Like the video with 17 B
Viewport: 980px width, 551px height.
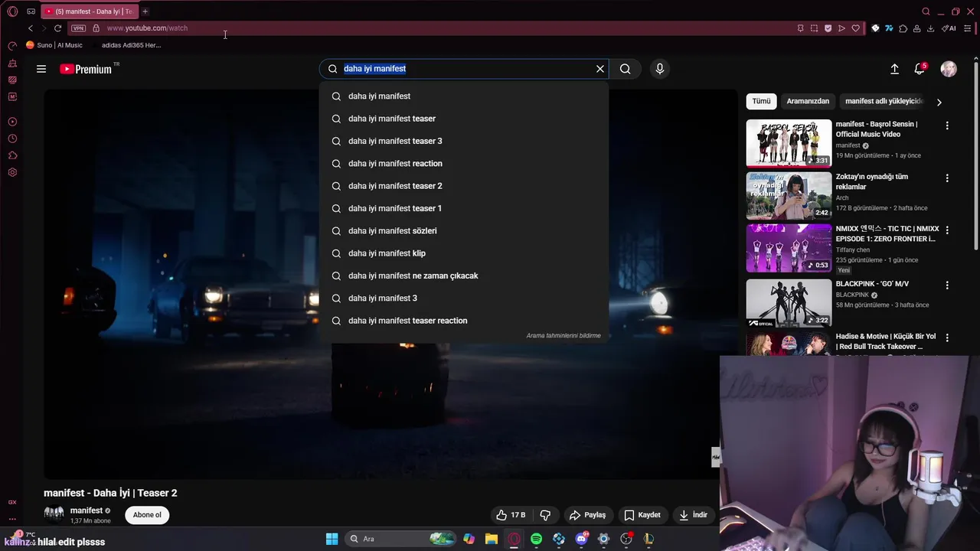click(x=511, y=515)
